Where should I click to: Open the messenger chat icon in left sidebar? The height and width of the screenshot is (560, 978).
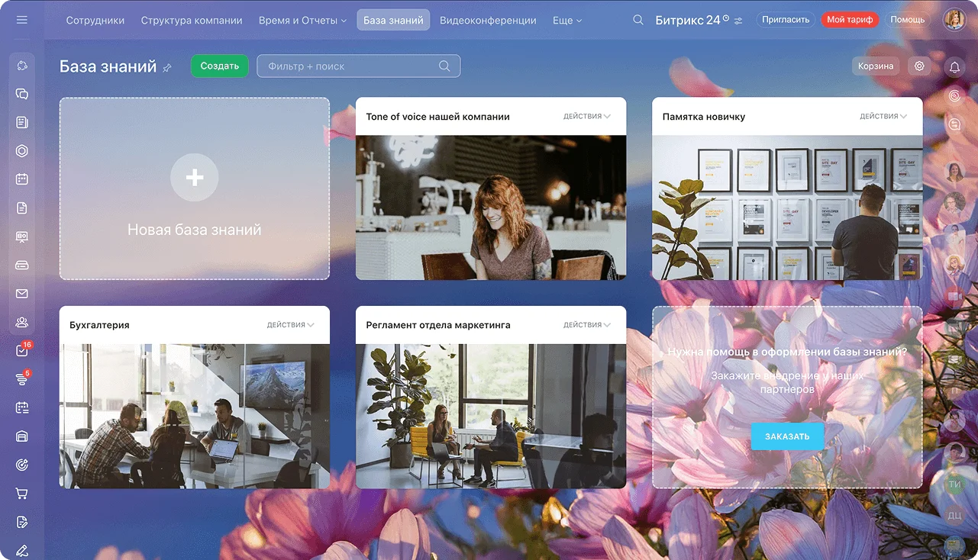(x=22, y=94)
